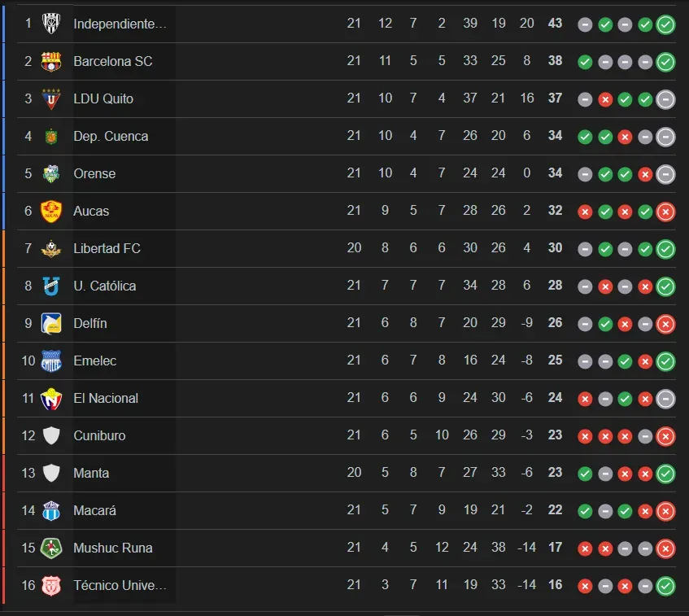Click the El Nacional team crest
Screen dimensions: 689x616
pos(51,398)
